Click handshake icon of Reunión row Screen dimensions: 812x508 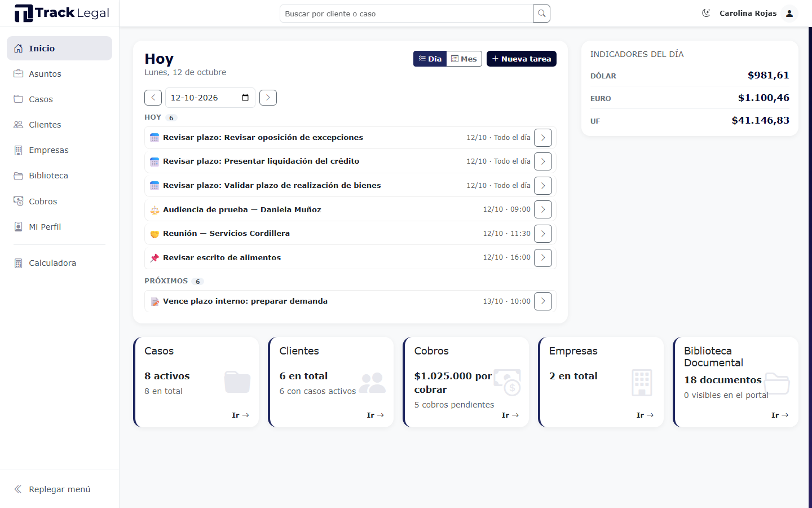(x=155, y=234)
